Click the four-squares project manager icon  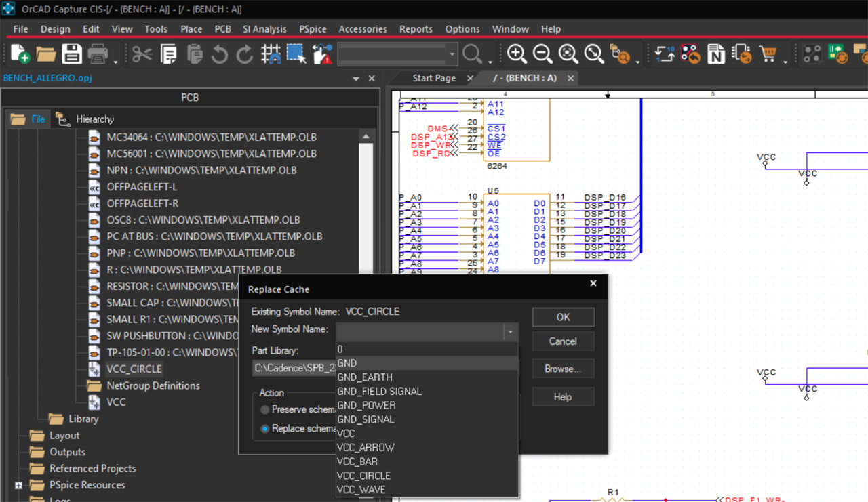[x=812, y=54]
